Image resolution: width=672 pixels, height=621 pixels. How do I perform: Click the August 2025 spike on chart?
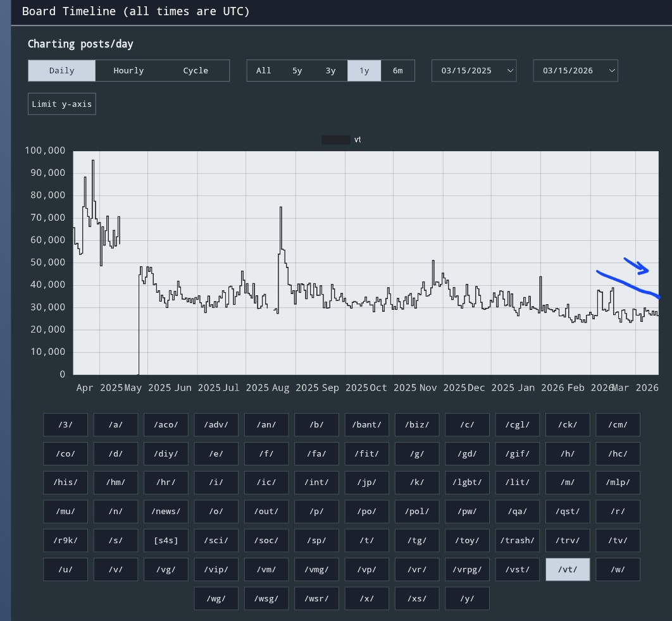[x=281, y=208]
